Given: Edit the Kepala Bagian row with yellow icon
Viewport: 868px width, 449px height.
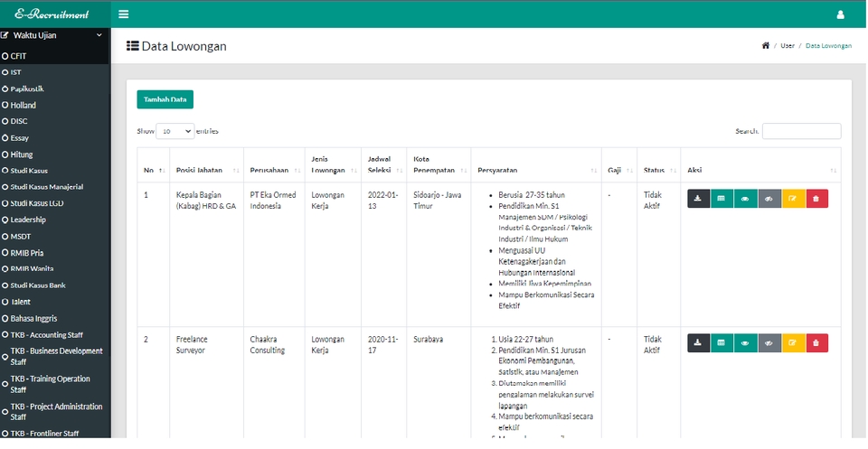Looking at the screenshot, I should tap(793, 199).
